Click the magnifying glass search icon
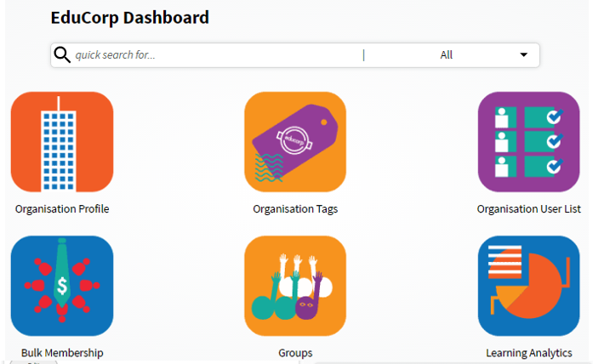The width and height of the screenshot is (593, 364). point(62,54)
